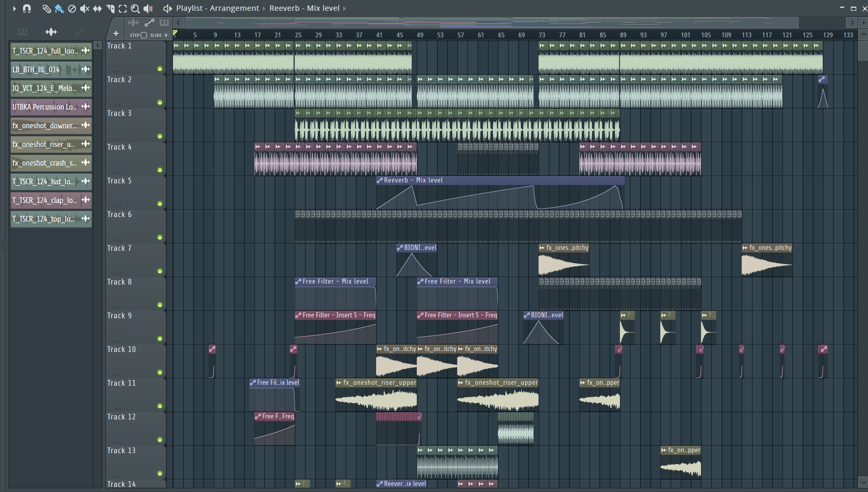868x492 pixels.
Task: Mute Track 5 with its green toggle
Action: click(160, 204)
